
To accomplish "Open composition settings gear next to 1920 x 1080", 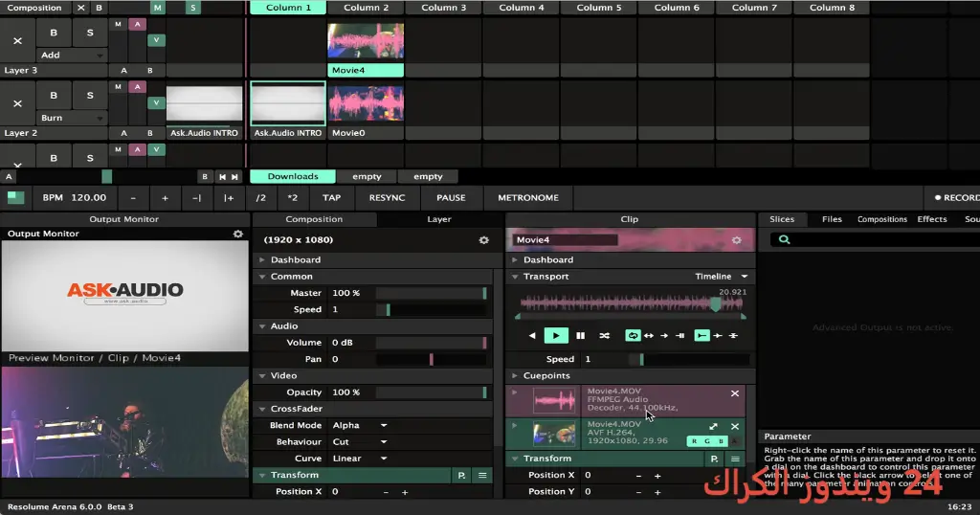I will point(483,240).
